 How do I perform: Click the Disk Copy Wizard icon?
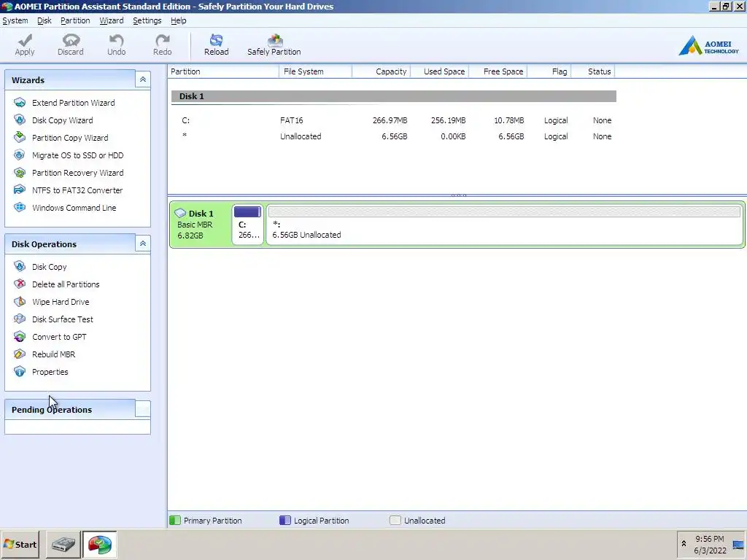click(x=20, y=120)
